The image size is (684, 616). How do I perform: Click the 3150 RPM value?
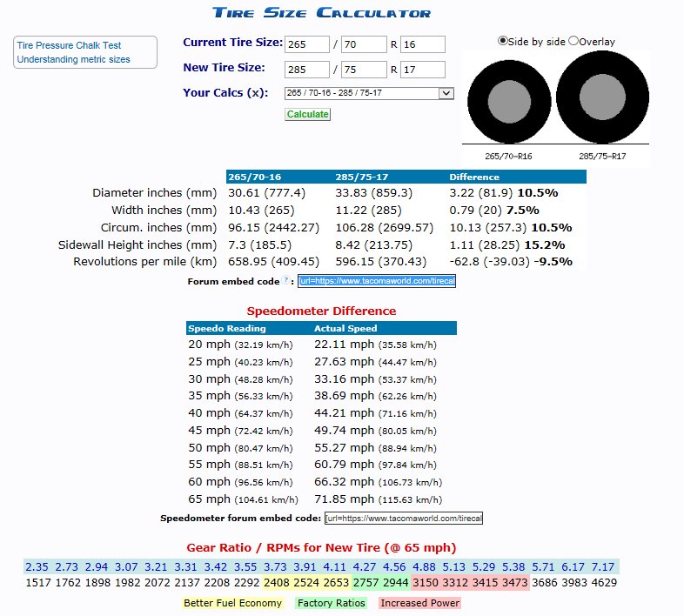(x=425, y=583)
